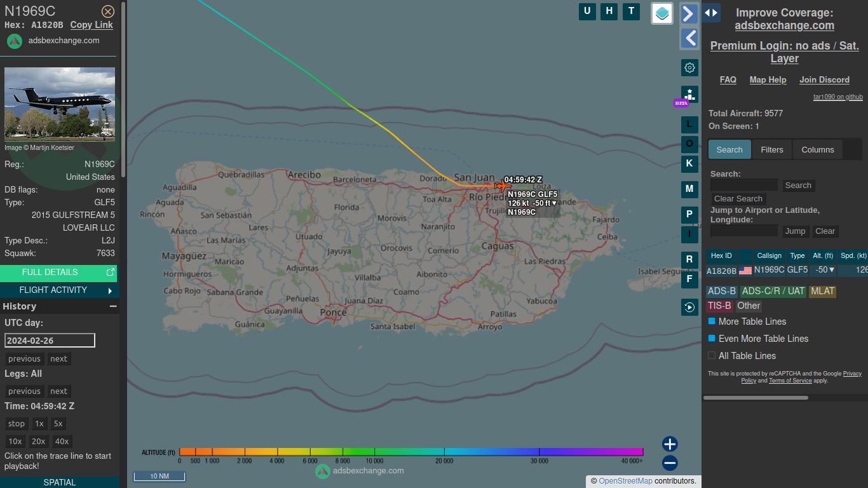Select the A1820B row in aircraft table
The image size is (868, 488).
(x=787, y=270)
